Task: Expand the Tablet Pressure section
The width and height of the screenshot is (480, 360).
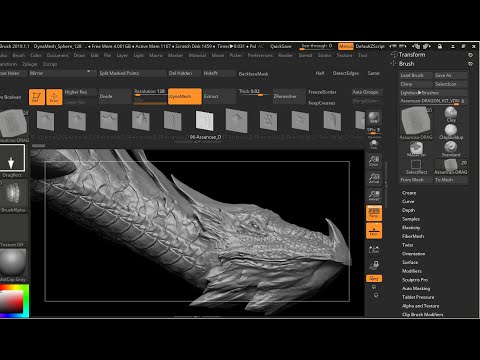Action: pos(418,297)
